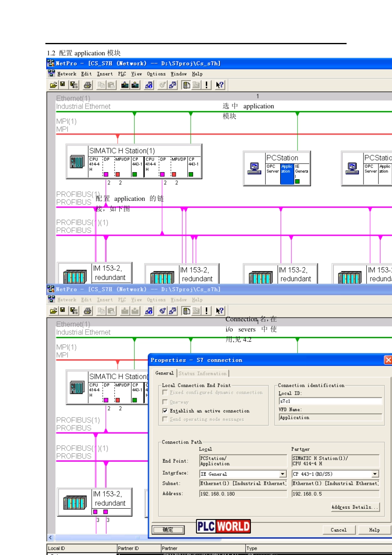Open the Insert menu in top NetPro window
The image size is (392, 555).
tap(105, 74)
